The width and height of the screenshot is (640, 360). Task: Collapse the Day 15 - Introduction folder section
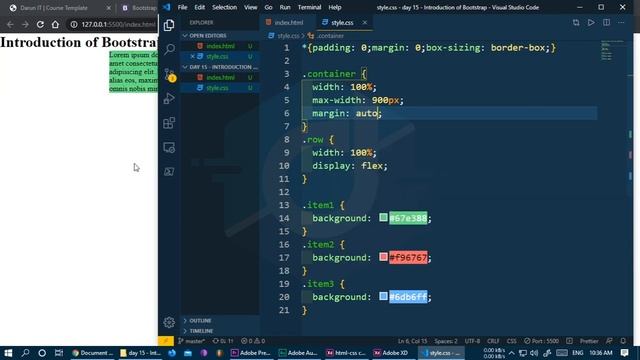[x=220, y=67]
